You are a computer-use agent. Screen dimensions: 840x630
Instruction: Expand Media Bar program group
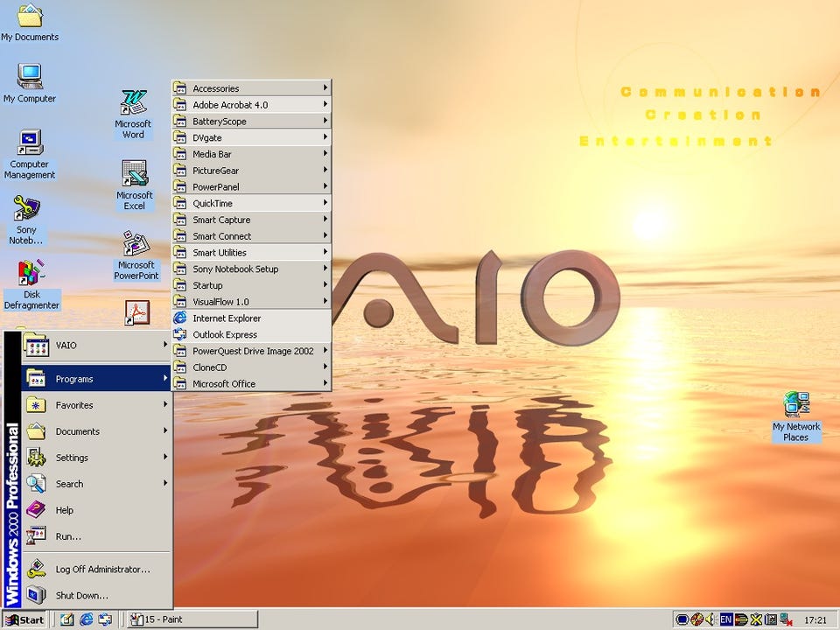pos(251,154)
